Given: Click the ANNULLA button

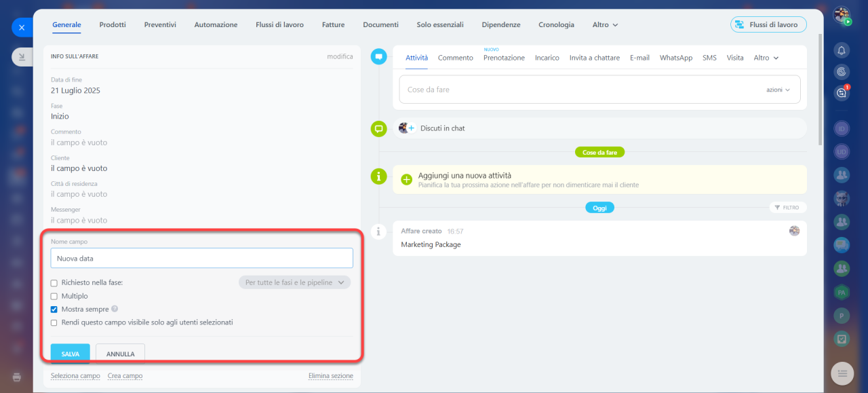Looking at the screenshot, I should (x=120, y=354).
